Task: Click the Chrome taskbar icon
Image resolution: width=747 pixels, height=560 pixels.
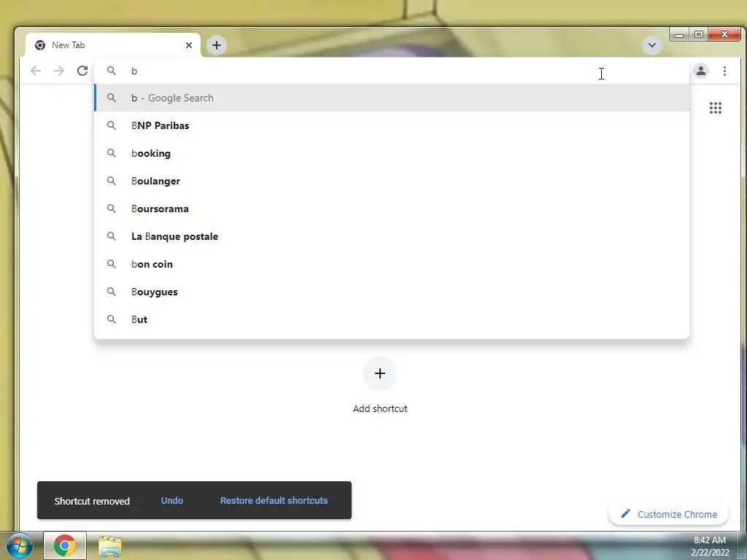Action: 65,545
